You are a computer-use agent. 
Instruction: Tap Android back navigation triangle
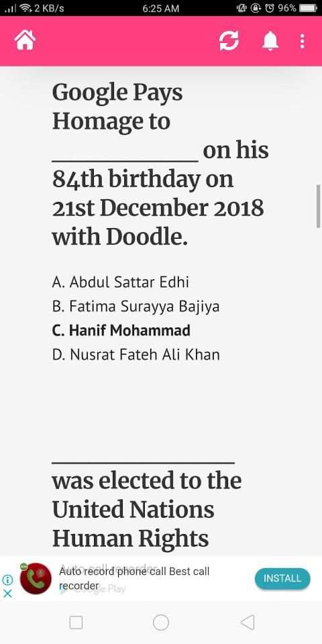coord(248,623)
